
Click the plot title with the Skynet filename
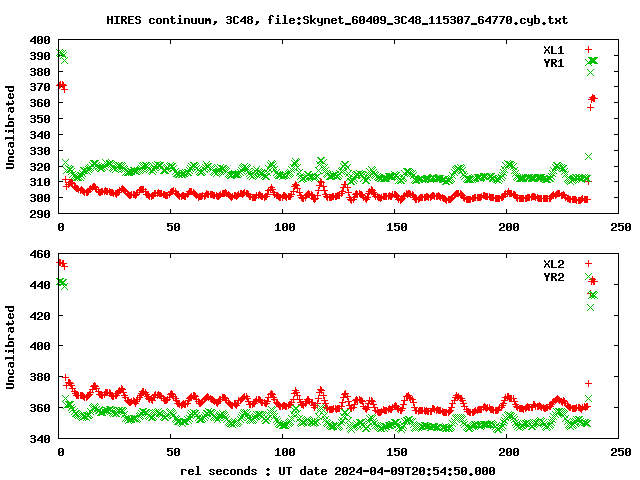point(337,20)
